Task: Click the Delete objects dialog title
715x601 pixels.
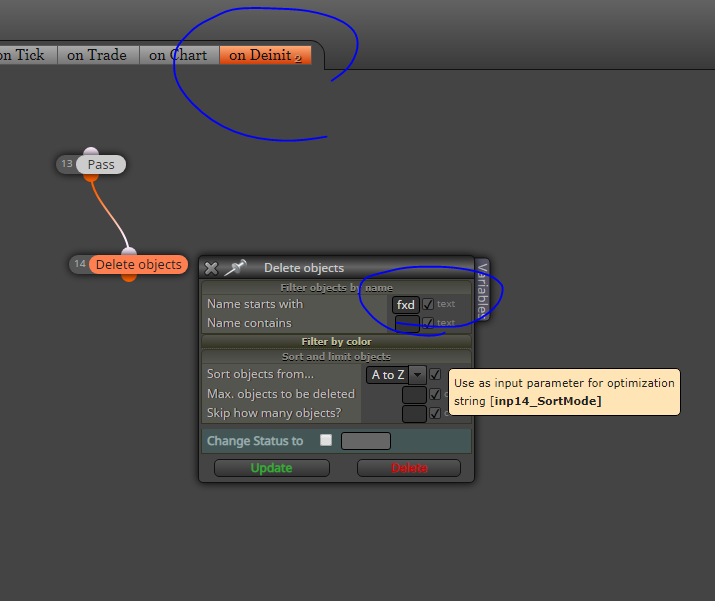Action: (x=304, y=268)
